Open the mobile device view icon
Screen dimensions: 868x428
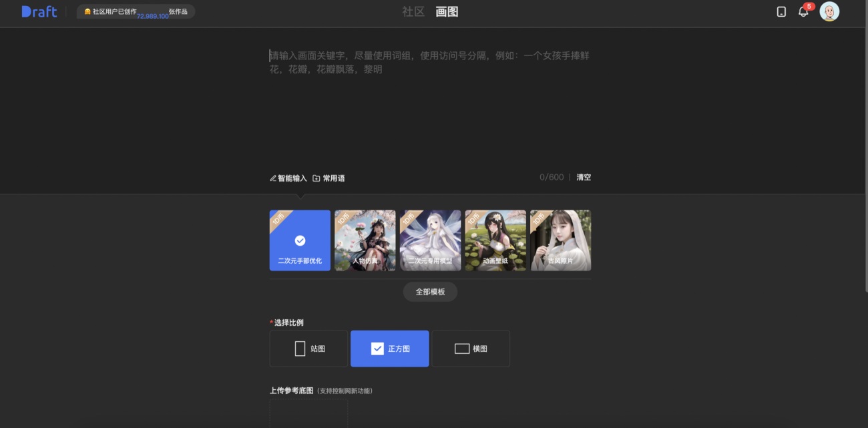click(x=781, y=11)
